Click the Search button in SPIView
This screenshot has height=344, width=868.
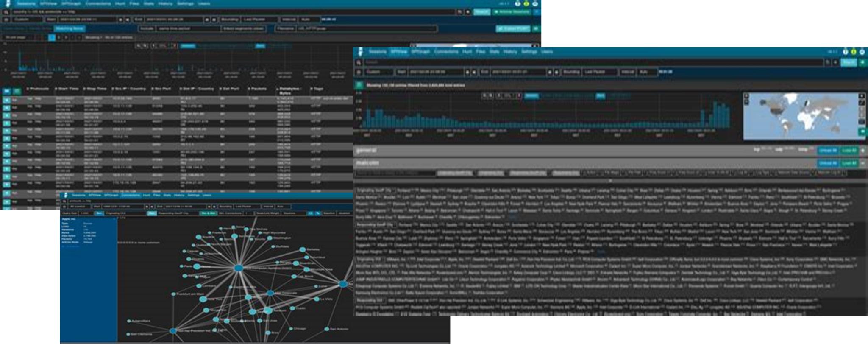coord(849,62)
